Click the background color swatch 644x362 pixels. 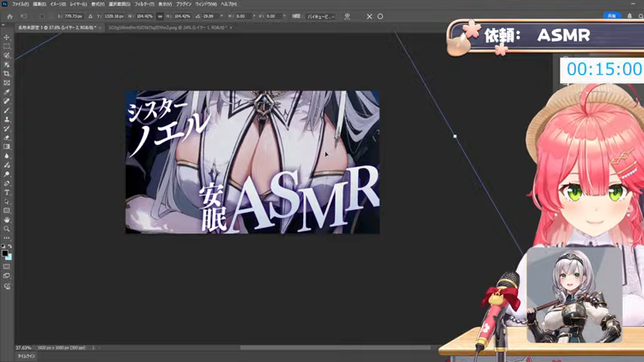point(9,257)
